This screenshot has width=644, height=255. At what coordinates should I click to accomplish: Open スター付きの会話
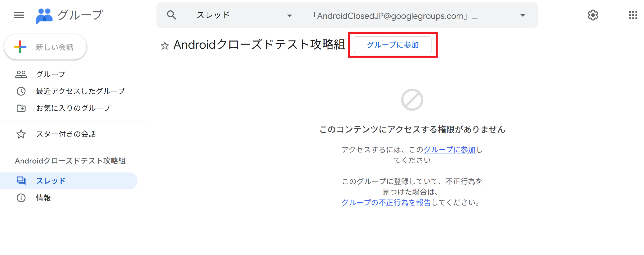pos(69,134)
